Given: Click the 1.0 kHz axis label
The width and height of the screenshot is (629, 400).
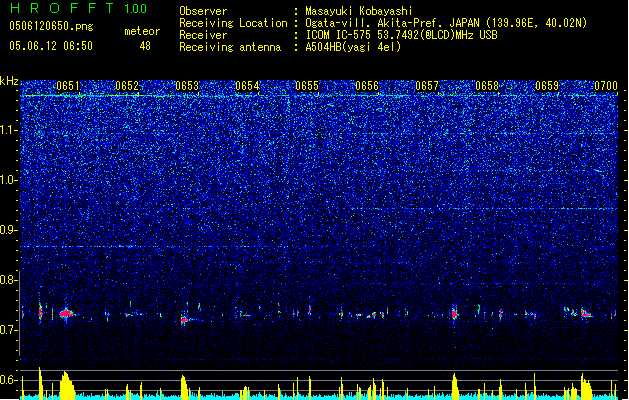Looking at the screenshot, I should [x=9, y=180].
